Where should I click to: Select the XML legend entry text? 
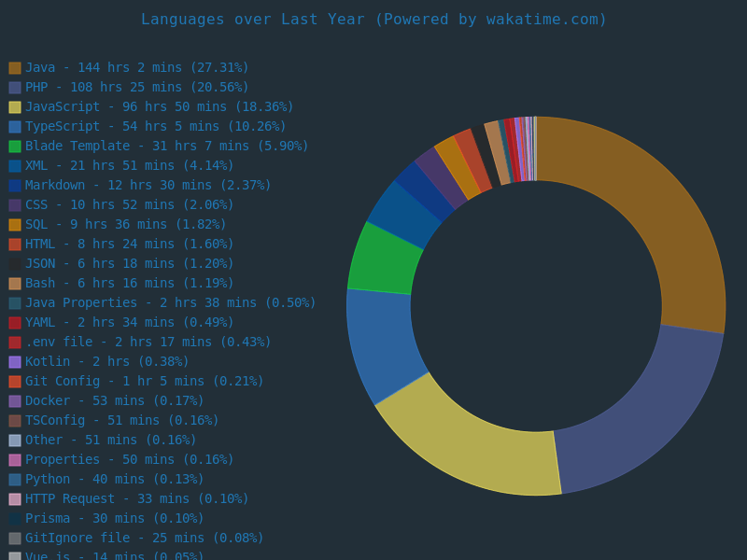pyautogui.click(x=129, y=165)
